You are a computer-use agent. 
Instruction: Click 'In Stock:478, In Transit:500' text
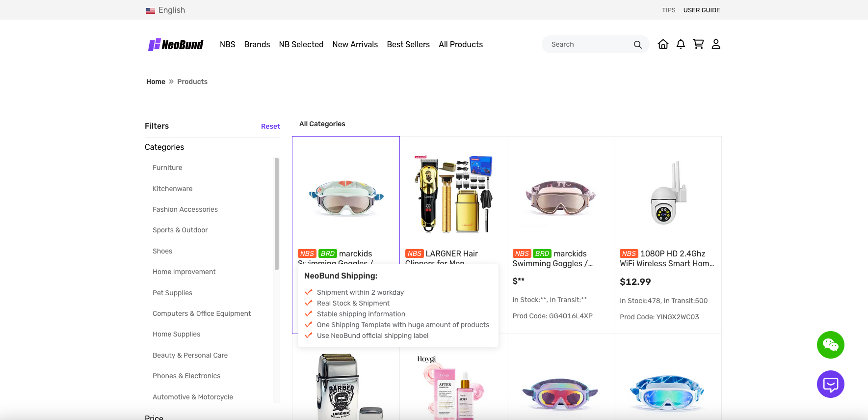coord(663,301)
